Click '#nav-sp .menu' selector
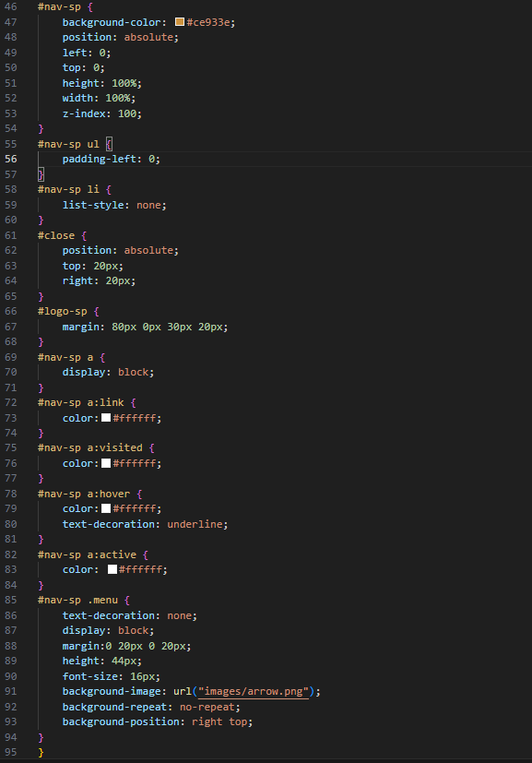Screen dimensions: 532x763 pyautogui.click(x=77, y=600)
